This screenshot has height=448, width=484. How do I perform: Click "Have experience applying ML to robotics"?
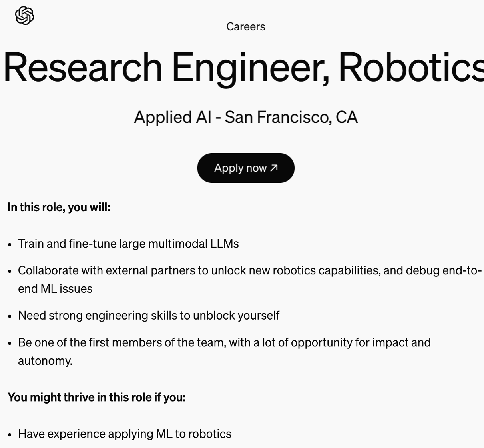[125, 434]
